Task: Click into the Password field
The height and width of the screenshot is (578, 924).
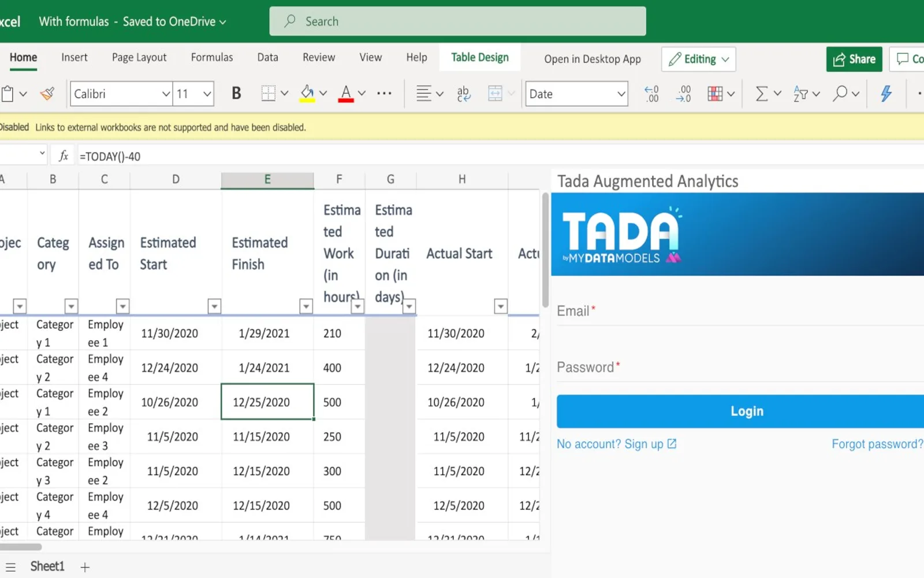Action: tap(740, 368)
